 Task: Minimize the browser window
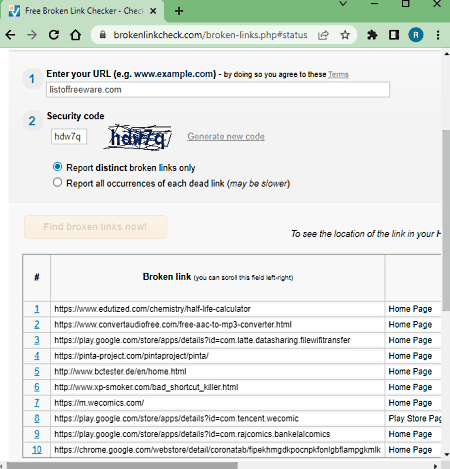[374, 4]
